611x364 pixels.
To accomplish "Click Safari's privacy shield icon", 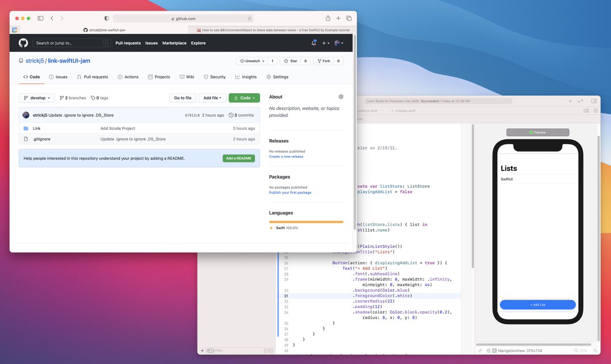I will click(106, 18).
